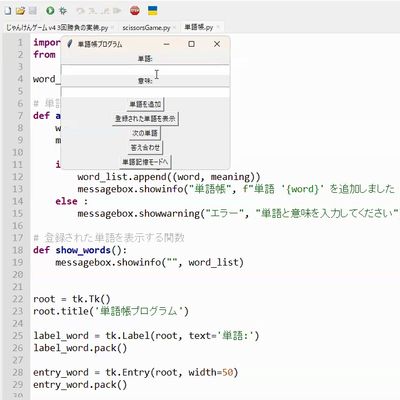Screen dimensions: 400x400
Task: Click the Resume toolbar icon
Action: (x=117, y=11)
